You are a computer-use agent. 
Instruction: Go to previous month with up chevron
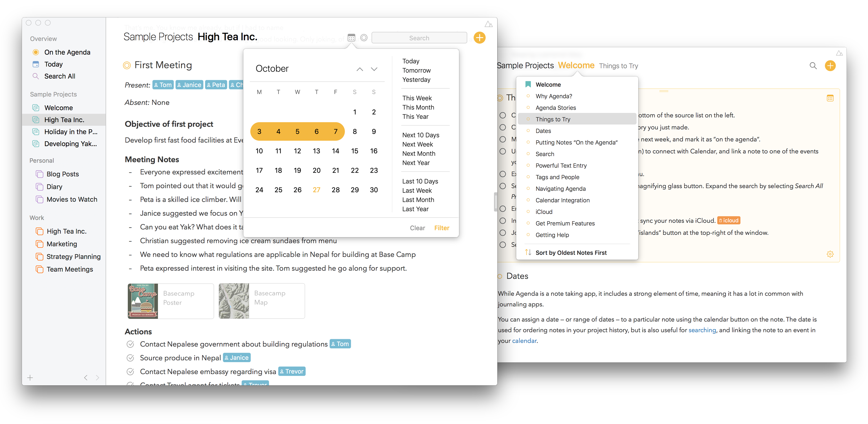coord(360,69)
